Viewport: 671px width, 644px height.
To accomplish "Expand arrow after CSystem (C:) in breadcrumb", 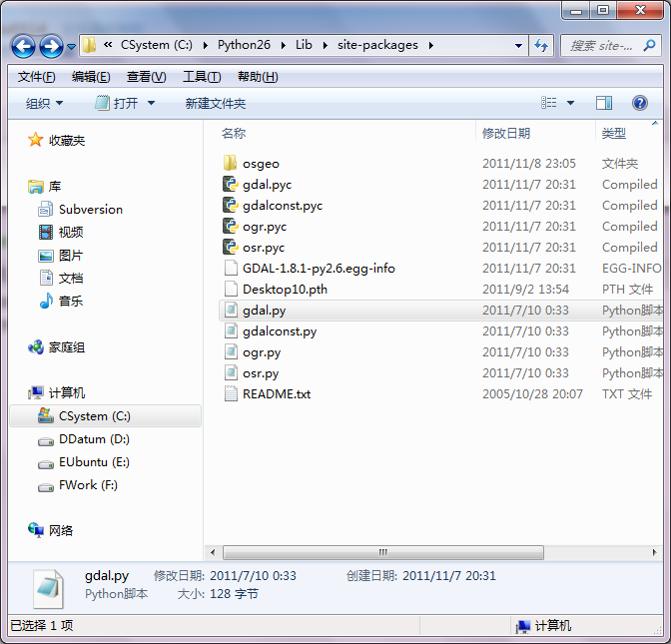I will point(206,45).
